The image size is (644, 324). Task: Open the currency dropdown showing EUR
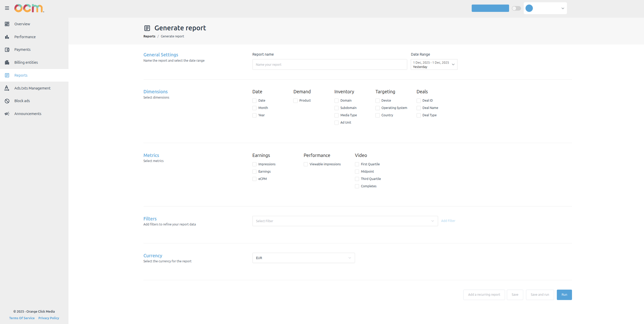(x=303, y=258)
